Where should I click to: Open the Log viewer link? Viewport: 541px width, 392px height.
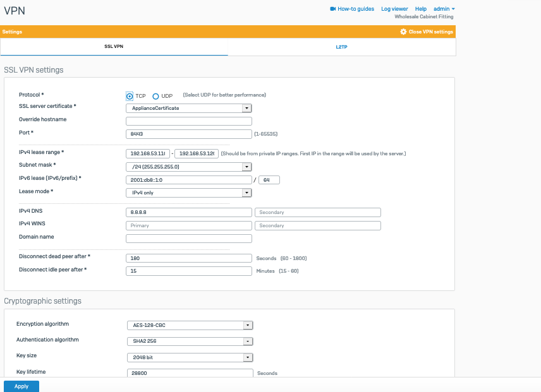[395, 9]
